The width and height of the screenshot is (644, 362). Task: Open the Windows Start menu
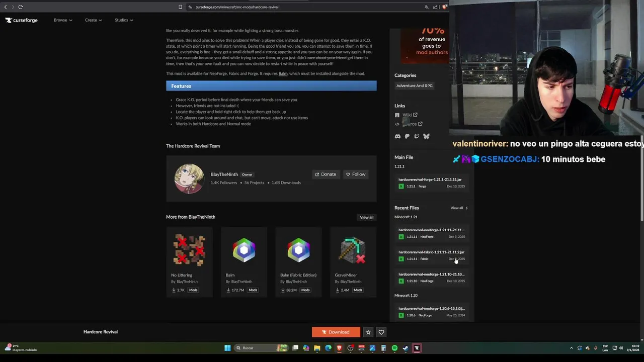tap(227, 348)
